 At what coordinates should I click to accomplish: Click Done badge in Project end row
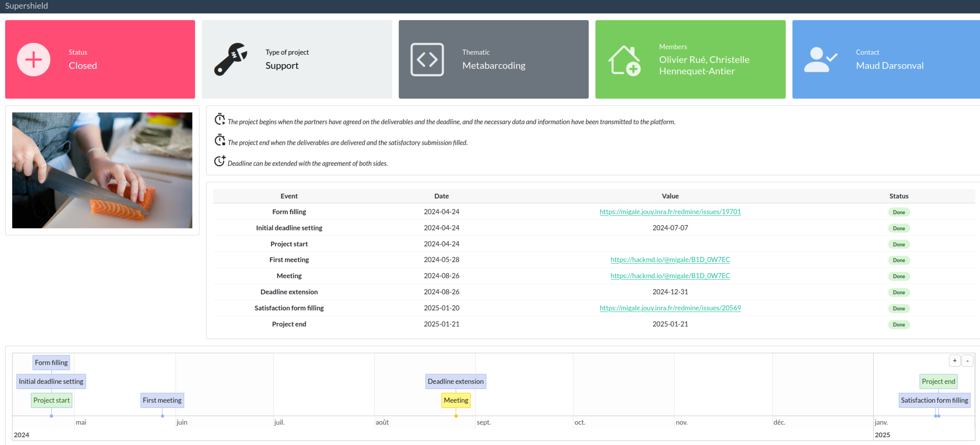899,324
